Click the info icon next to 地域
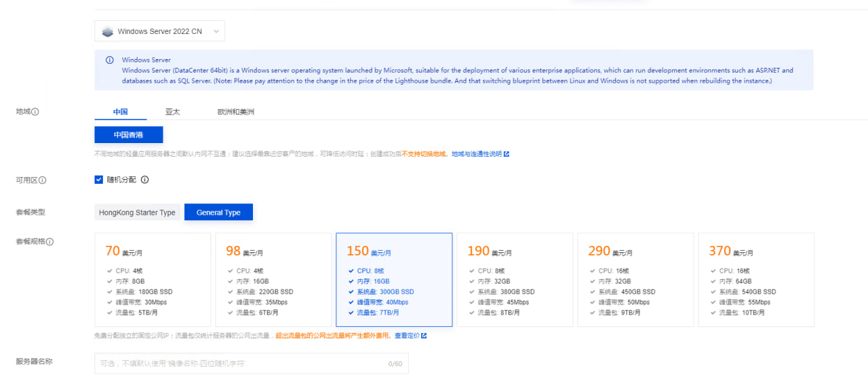Screen dimensions: 868x377 pos(35,112)
